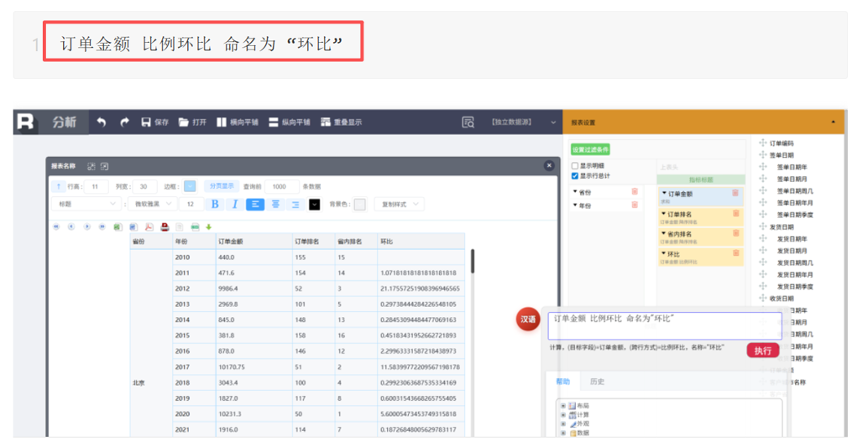
Task: Toggle bold text formatting
Action: click(x=215, y=204)
